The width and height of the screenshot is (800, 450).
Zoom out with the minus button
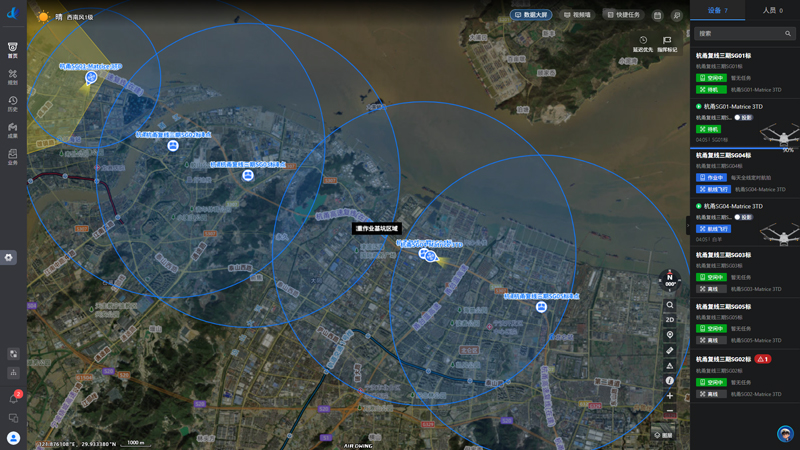pyautogui.click(x=670, y=410)
